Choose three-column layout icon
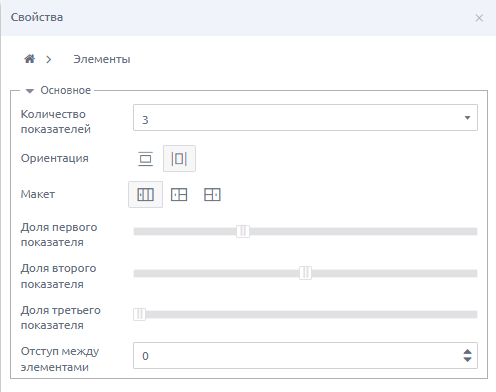 pos(146,195)
